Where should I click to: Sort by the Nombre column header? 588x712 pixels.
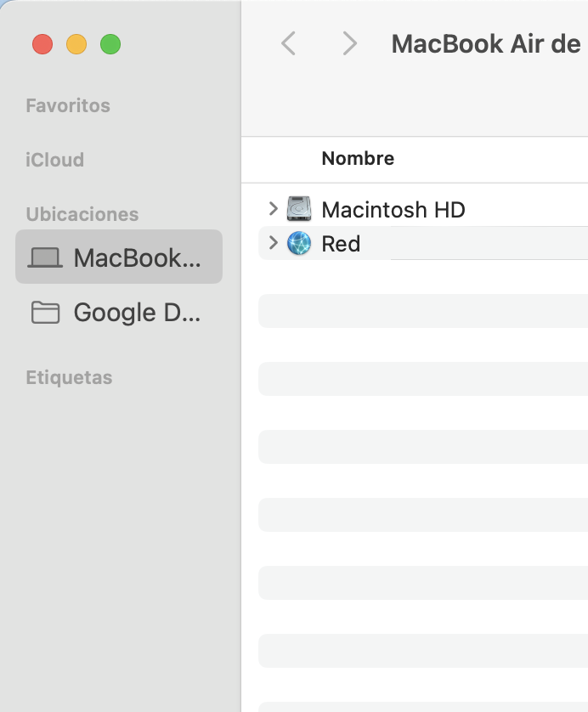click(x=358, y=159)
